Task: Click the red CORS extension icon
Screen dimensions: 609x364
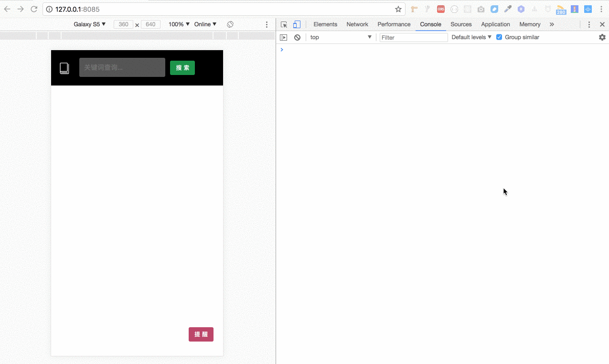Action: click(x=441, y=9)
